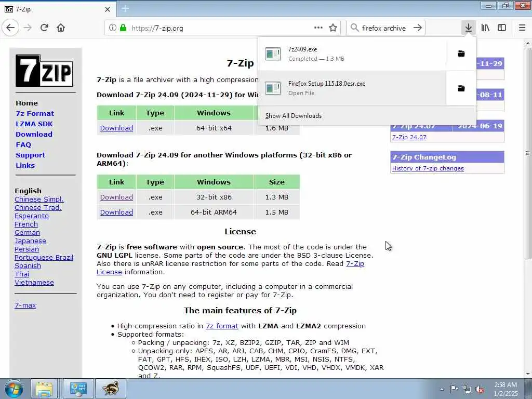Switch to the raccoon browser taskbar icon
Image resolution: width=532 pixels, height=399 pixels.
point(111,389)
